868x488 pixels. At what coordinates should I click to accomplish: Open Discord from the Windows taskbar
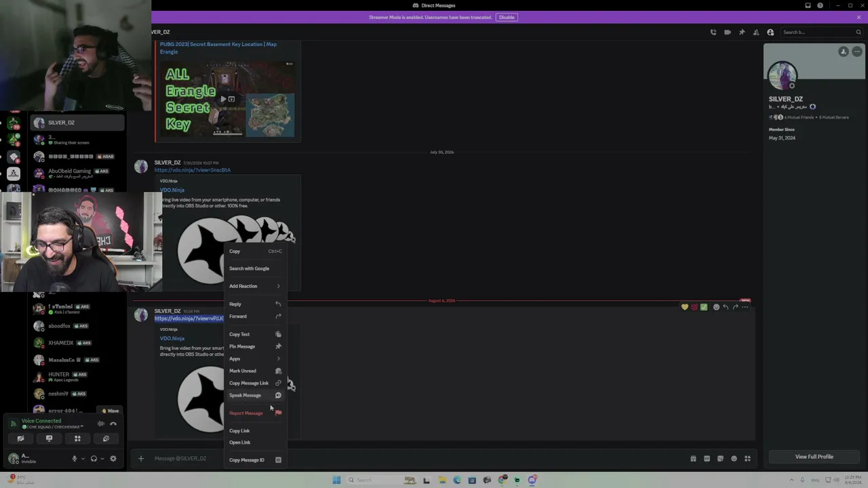pyautogui.click(x=532, y=480)
